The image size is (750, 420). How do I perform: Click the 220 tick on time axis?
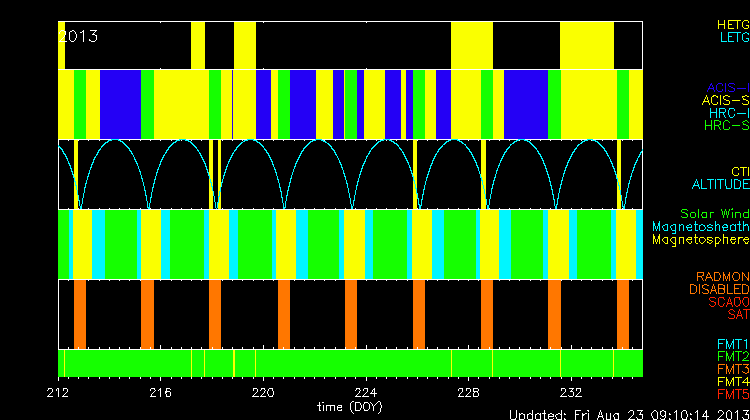(x=264, y=392)
